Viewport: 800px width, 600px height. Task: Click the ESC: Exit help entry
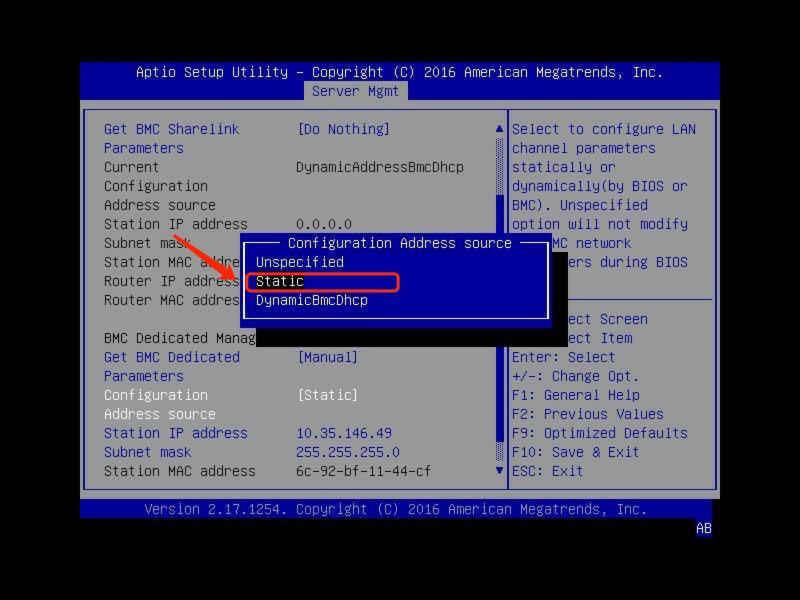pyautogui.click(x=547, y=471)
